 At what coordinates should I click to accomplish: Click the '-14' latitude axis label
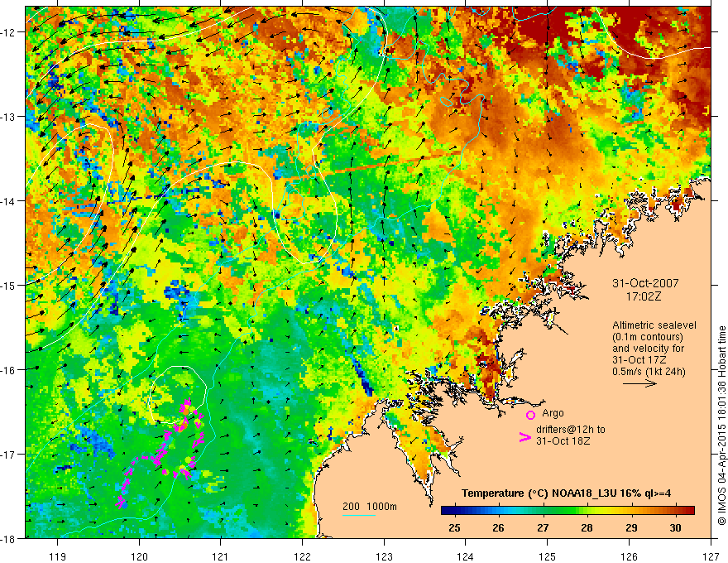point(8,201)
